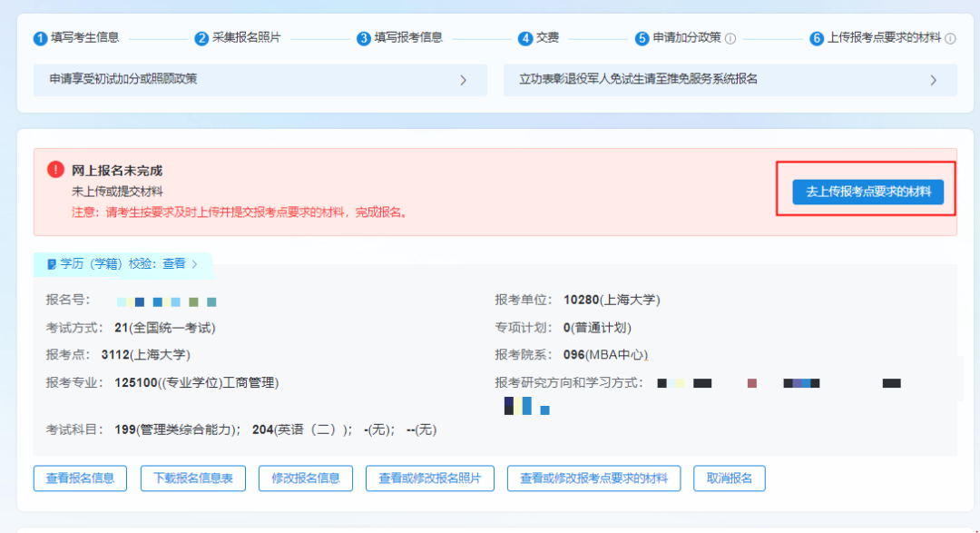
Task: Click red 注意 notice text line
Action: (x=240, y=212)
